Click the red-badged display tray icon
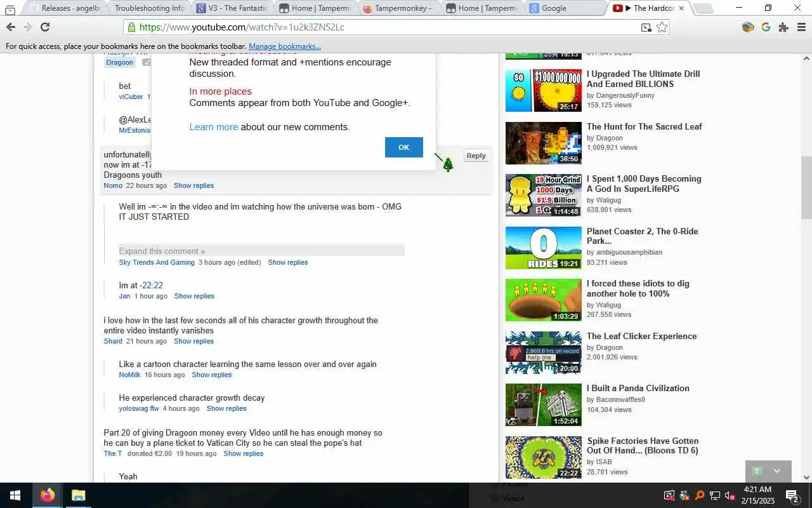Viewport: 812px width, 508px height. [669, 496]
